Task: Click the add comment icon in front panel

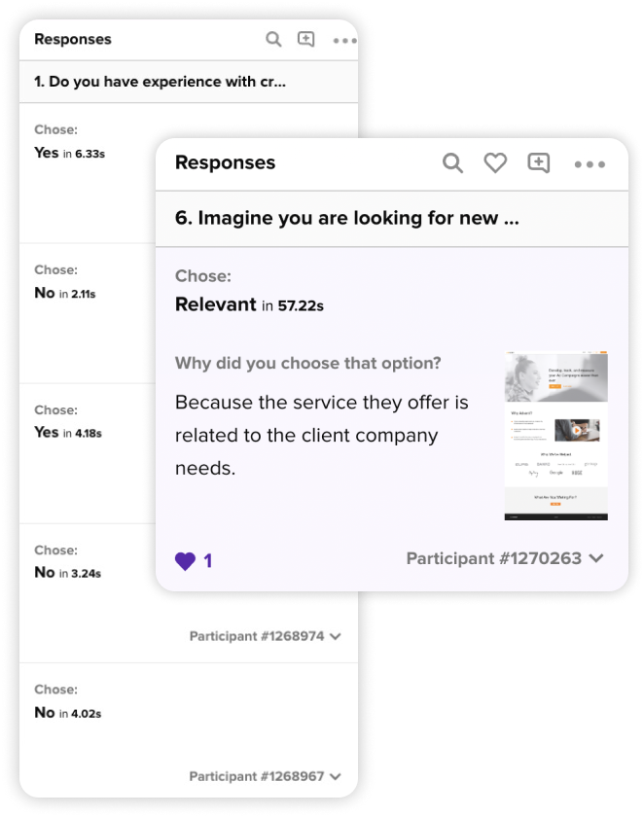Action: tap(538, 163)
